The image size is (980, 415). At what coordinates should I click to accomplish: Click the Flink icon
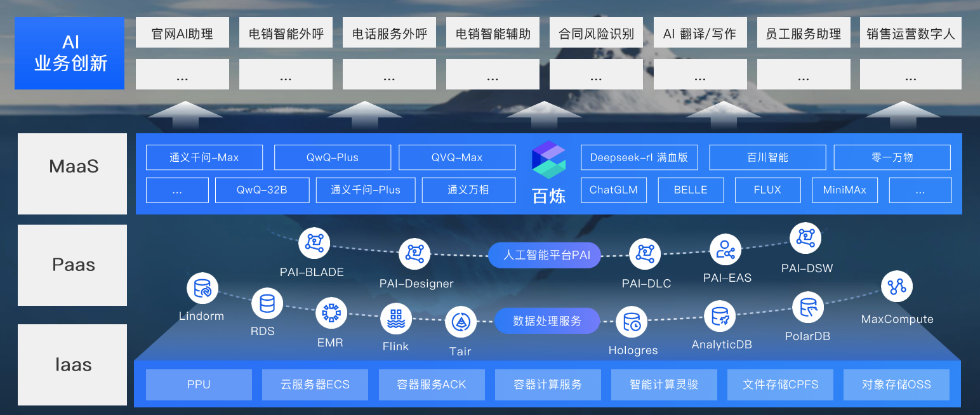click(396, 319)
